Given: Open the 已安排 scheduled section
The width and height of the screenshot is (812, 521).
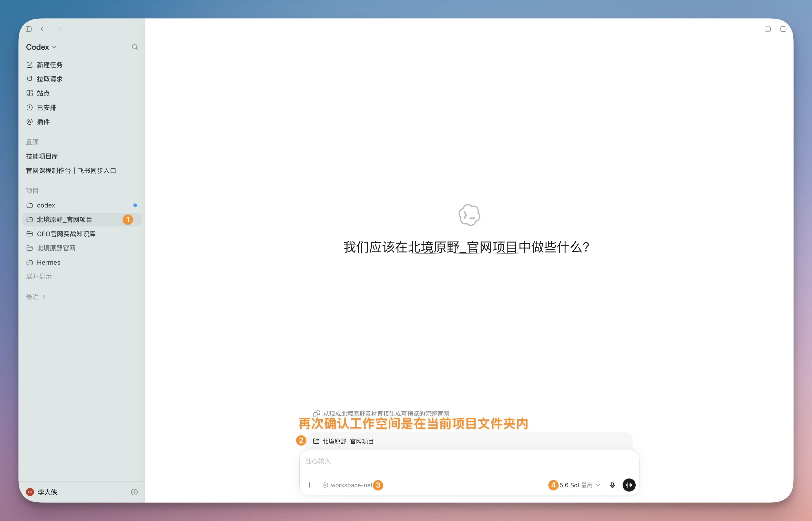Looking at the screenshot, I should click(x=82, y=108).
